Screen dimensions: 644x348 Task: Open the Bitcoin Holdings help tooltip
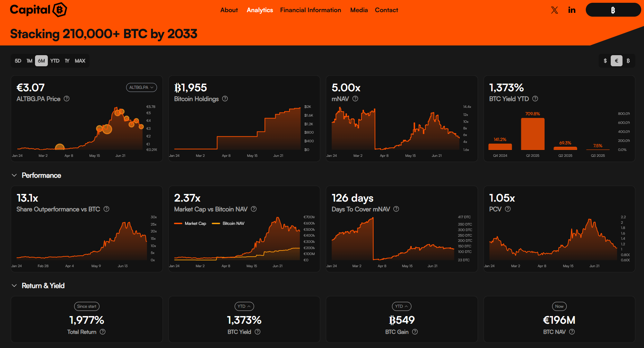[225, 99]
